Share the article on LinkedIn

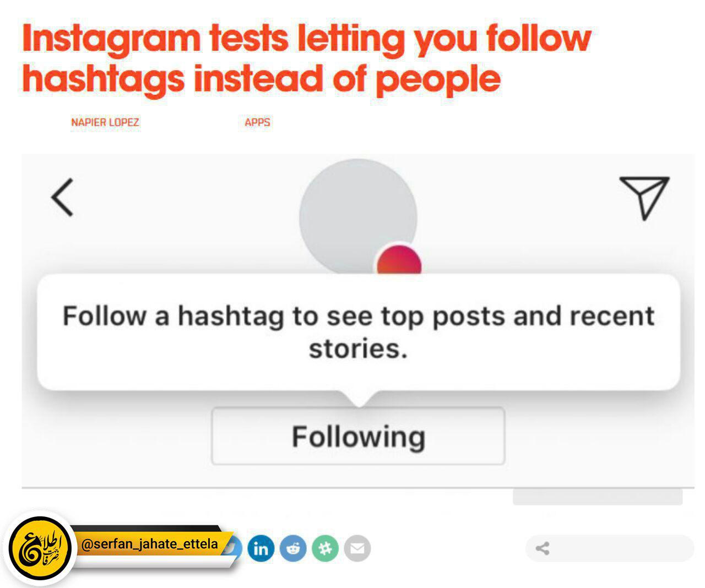[x=261, y=548]
